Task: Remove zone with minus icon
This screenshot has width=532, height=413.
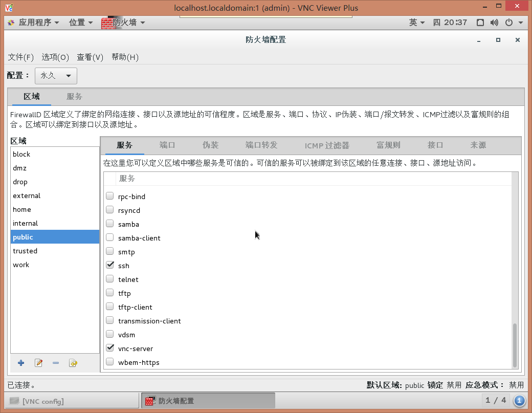Action: pyautogui.click(x=56, y=363)
